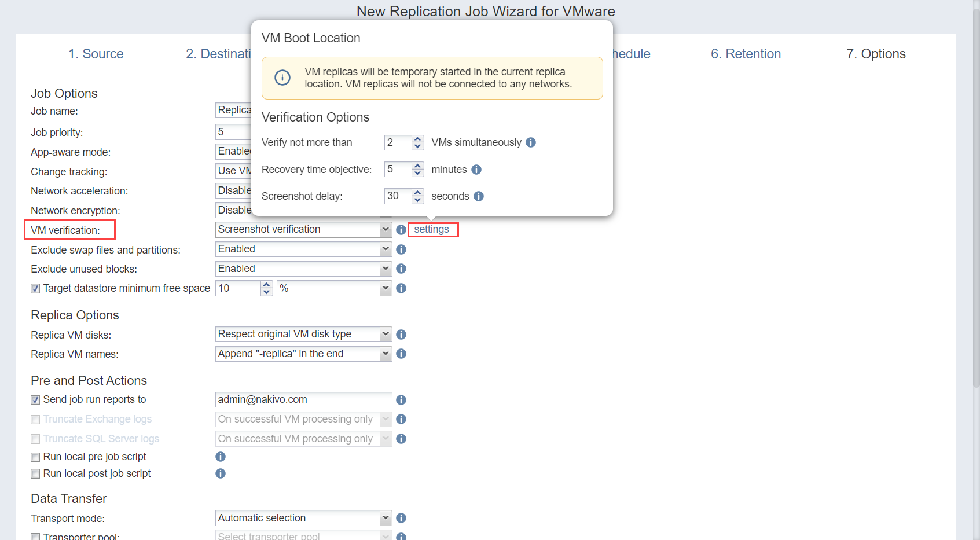Click info icon next to minutes label
This screenshot has height=540, width=980.
pos(476,170)
